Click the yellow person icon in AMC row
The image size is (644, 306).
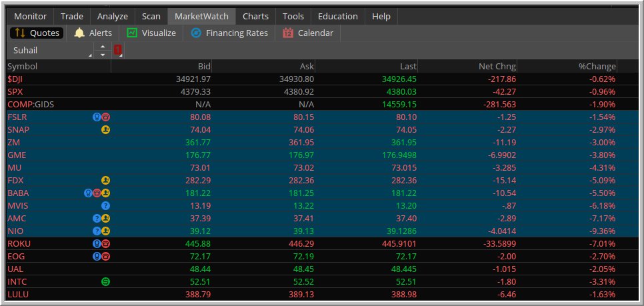[105, 219]
